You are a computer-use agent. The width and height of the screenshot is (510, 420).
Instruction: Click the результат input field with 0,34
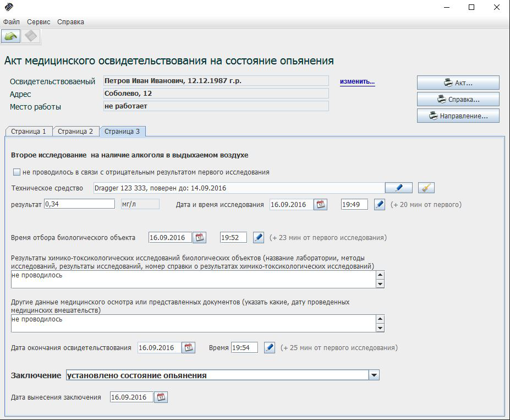(x=79, y=204)
